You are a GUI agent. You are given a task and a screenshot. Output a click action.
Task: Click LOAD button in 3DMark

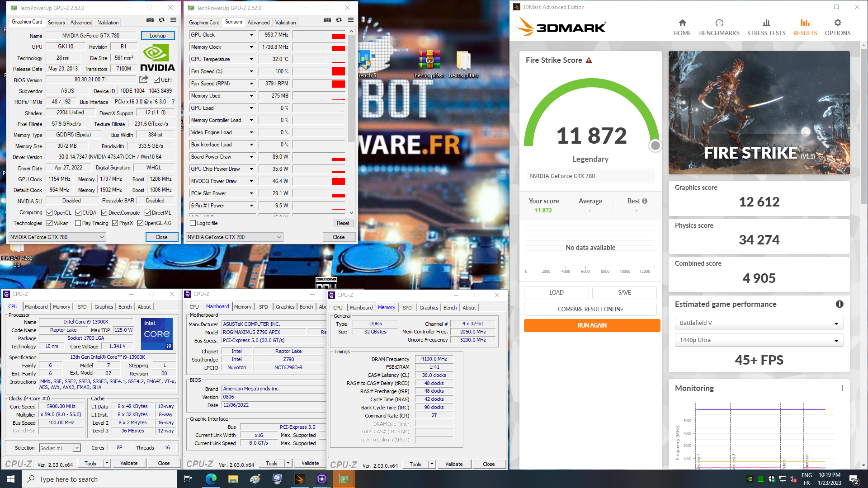tap(557, 292)
